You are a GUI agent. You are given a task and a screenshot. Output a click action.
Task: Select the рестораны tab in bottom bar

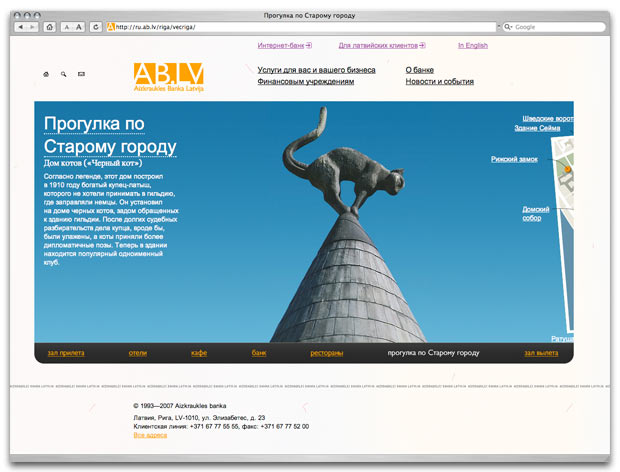tap(326, 353)
